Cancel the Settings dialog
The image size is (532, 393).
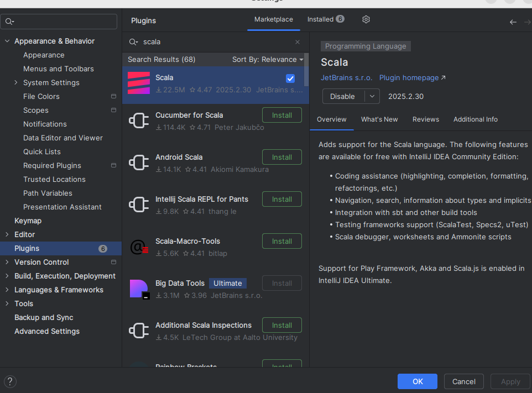(463, 381)
